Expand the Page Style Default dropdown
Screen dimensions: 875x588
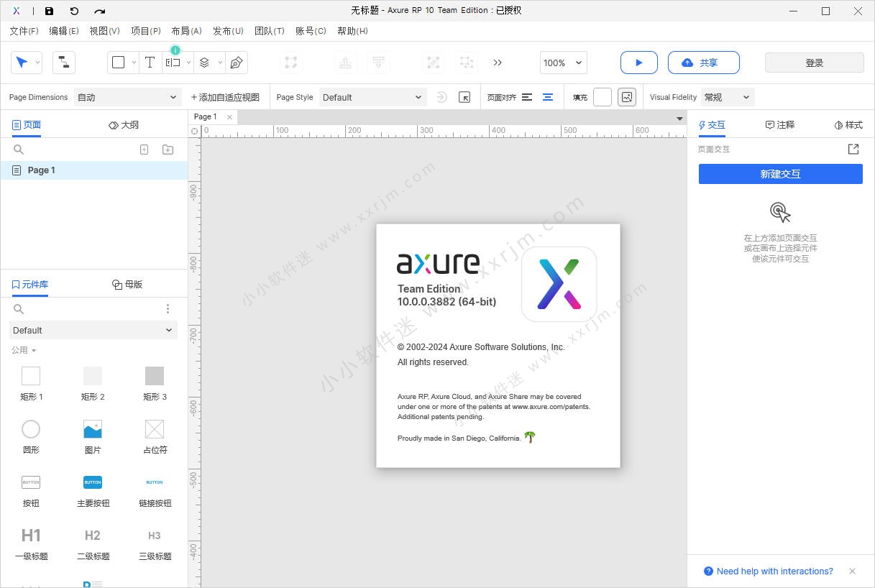(372, 97)
